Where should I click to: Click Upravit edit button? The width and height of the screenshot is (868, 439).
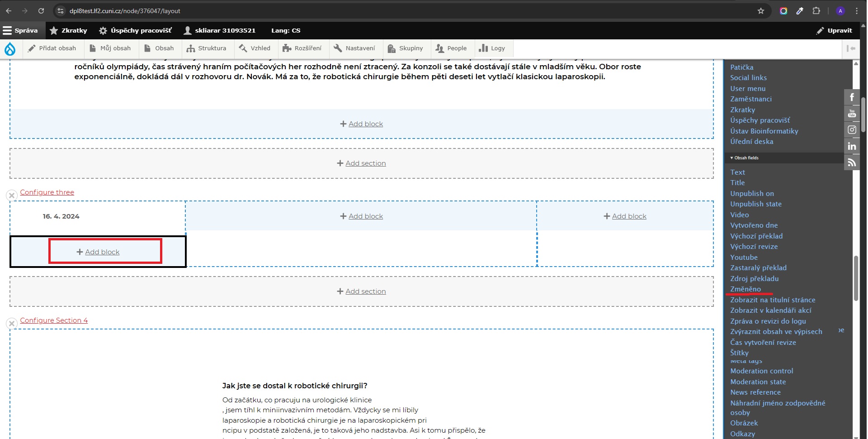pyautogui.click(x=834, y=30)
